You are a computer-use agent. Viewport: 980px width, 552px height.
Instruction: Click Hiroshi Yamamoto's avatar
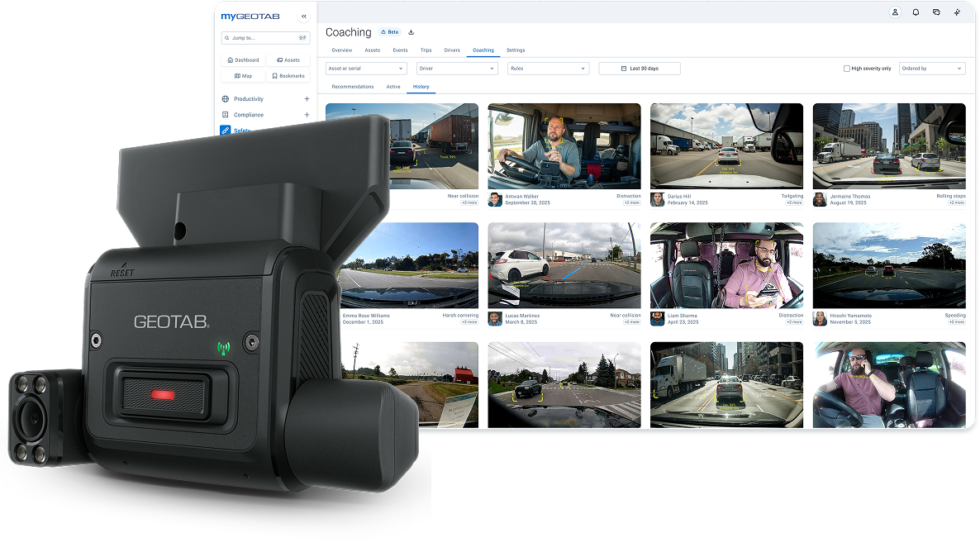click(x=820, y=319)
